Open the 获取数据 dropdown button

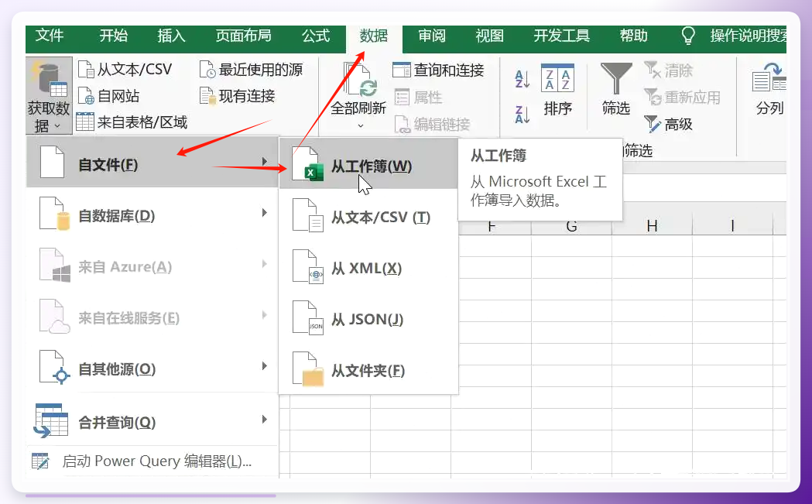pyautogui.click(x=49, y=96)
